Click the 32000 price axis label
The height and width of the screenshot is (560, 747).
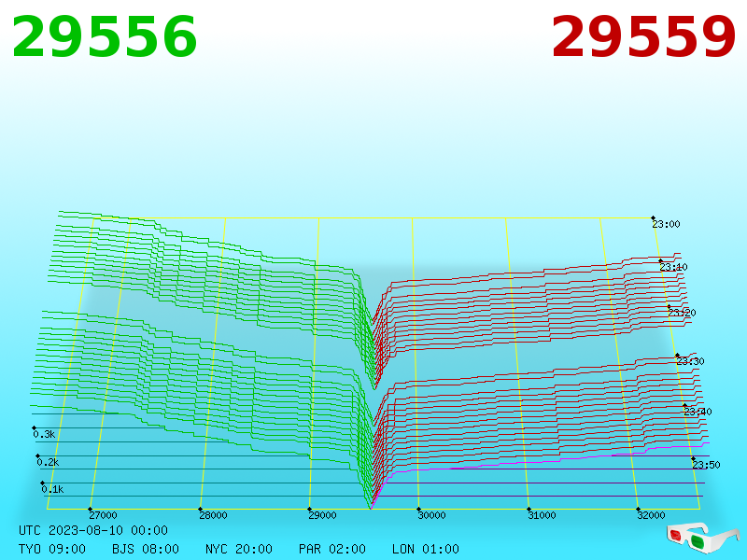point(651,515)
